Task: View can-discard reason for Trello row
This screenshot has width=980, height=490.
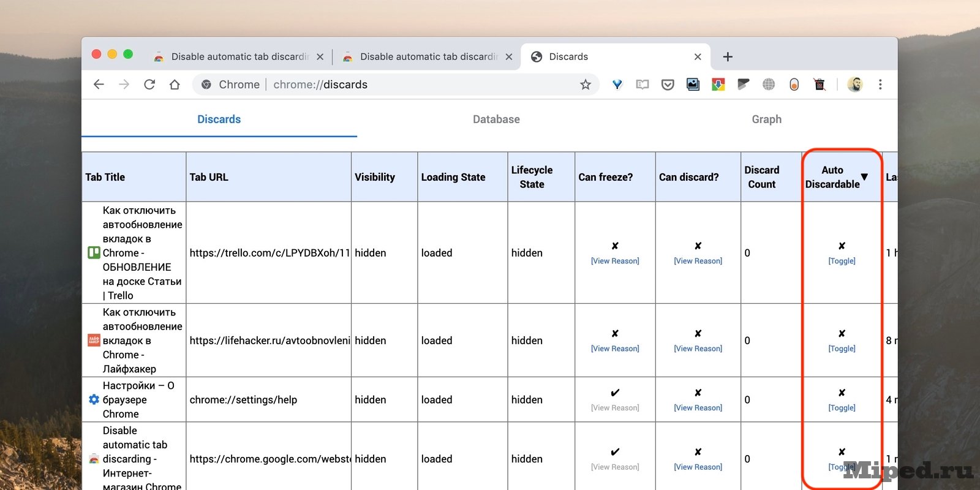Action: click(x=698, y=261)
